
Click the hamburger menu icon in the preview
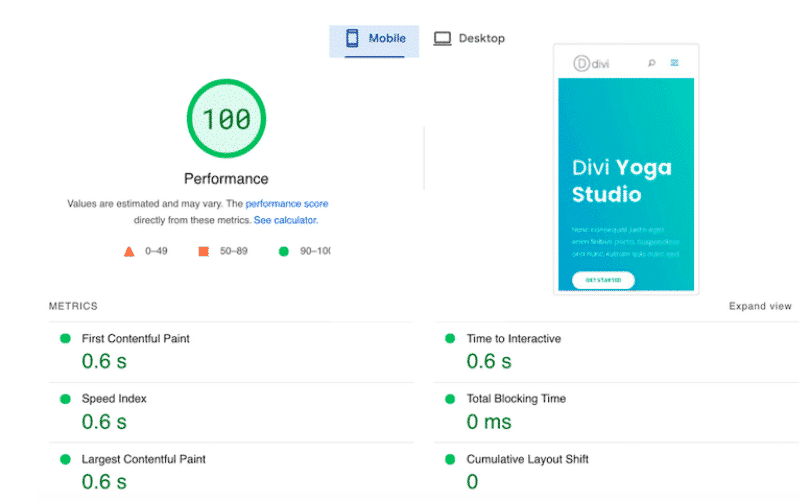coord(674,63)
